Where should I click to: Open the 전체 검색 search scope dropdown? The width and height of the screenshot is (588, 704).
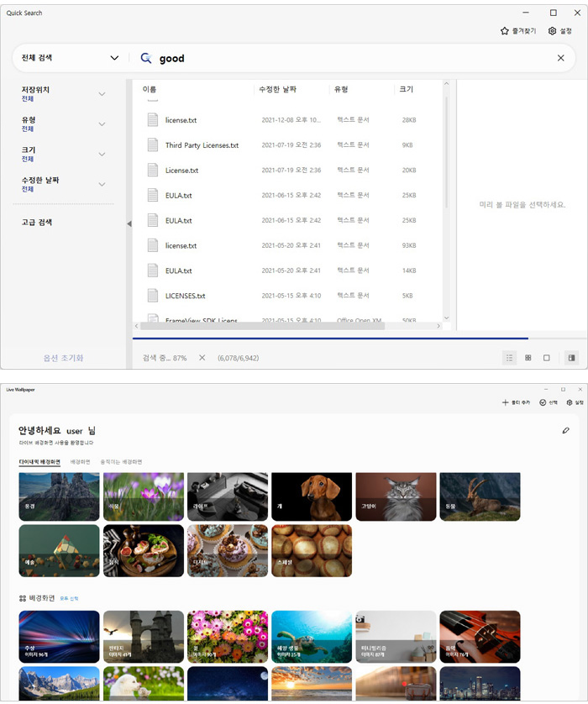pos(70,58)
